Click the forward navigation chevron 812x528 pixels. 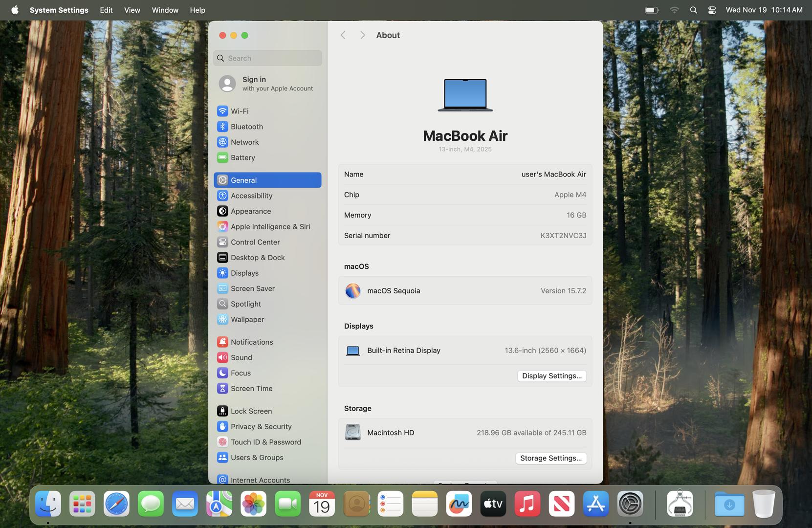coord(362,35)
